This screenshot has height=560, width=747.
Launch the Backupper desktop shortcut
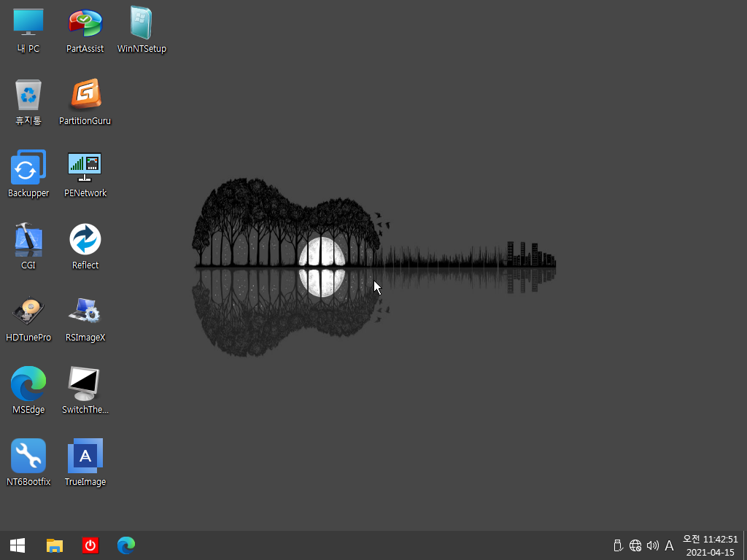[28, 174]
